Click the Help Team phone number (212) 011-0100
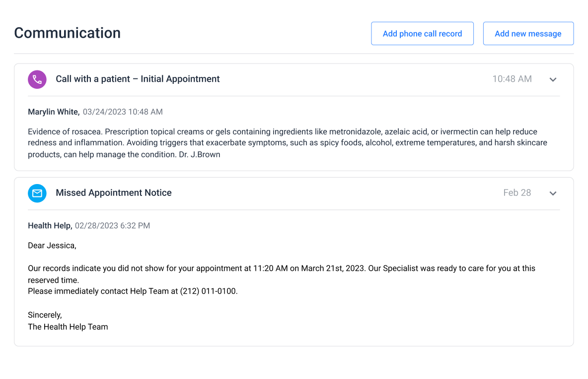Screen dimensions: 588x379 point(209,291)
